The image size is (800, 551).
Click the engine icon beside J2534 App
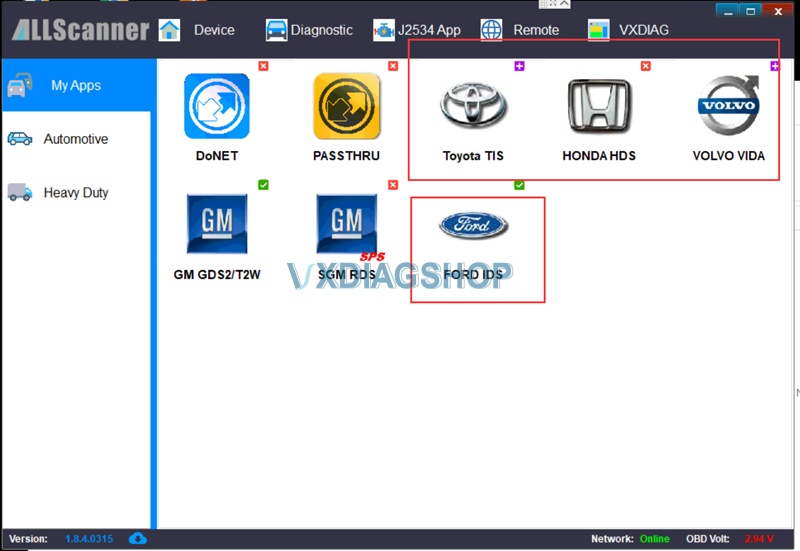(384, 31)
